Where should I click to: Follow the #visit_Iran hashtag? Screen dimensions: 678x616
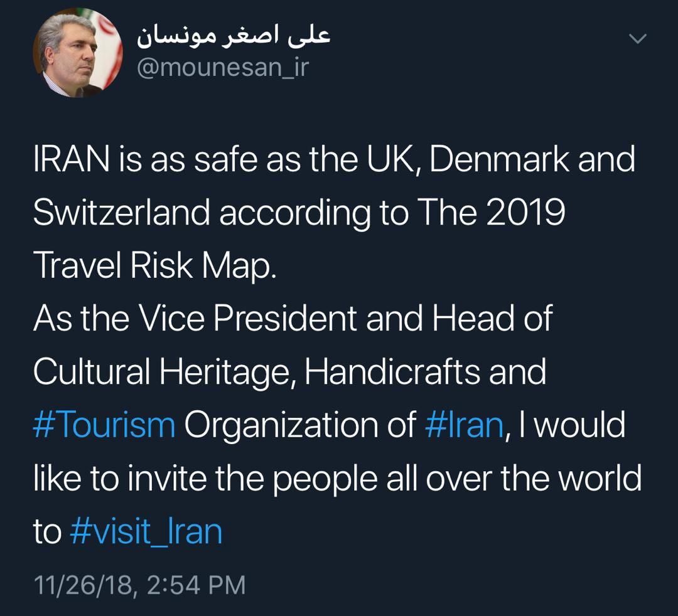pos(146,531)
